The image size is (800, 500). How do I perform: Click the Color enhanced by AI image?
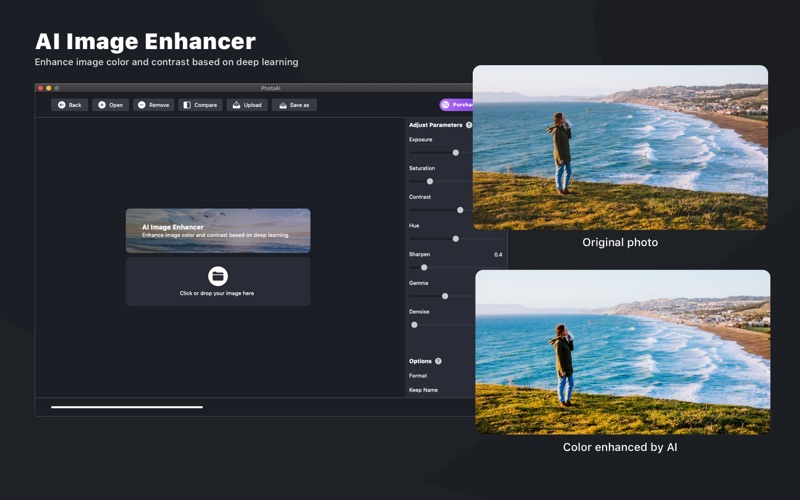tap(622, 352)
